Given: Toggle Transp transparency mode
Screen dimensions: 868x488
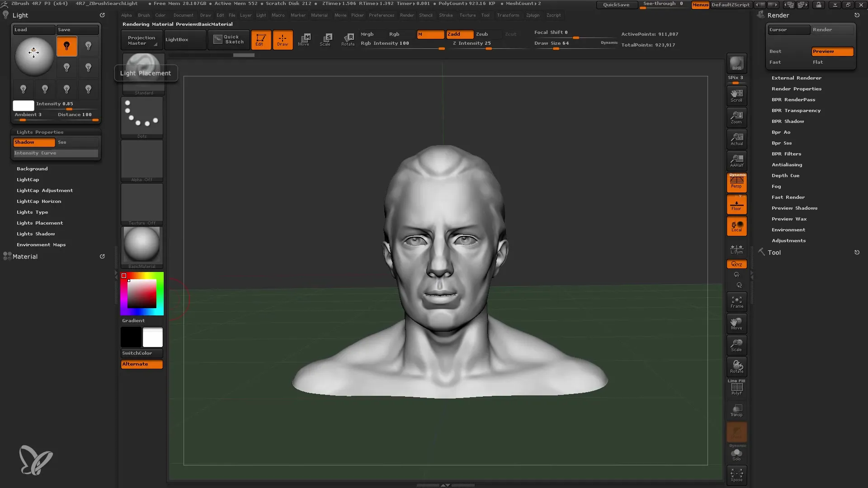Looking at the screenshot, I should tap(736, 410).
